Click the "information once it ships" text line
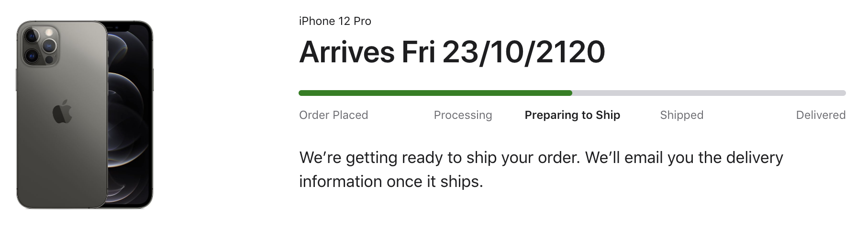868x233 pixels. pyautogui.click(x=391, y=182)
